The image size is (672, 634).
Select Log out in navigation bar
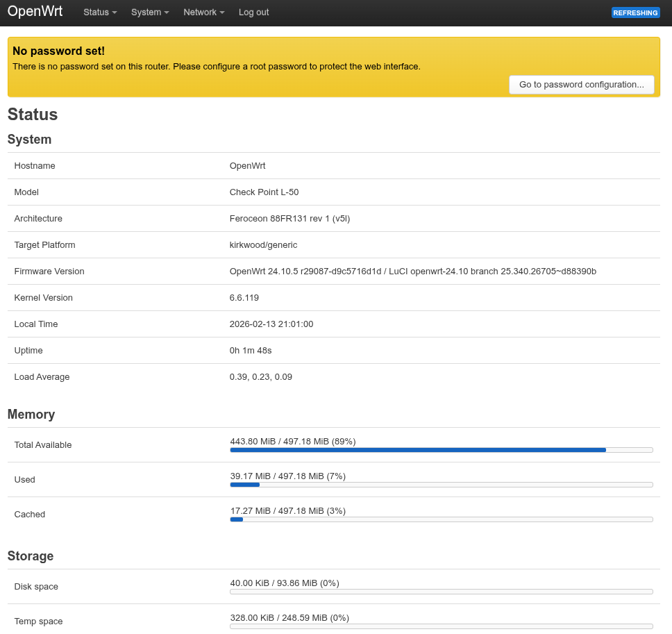pos(253,12)
